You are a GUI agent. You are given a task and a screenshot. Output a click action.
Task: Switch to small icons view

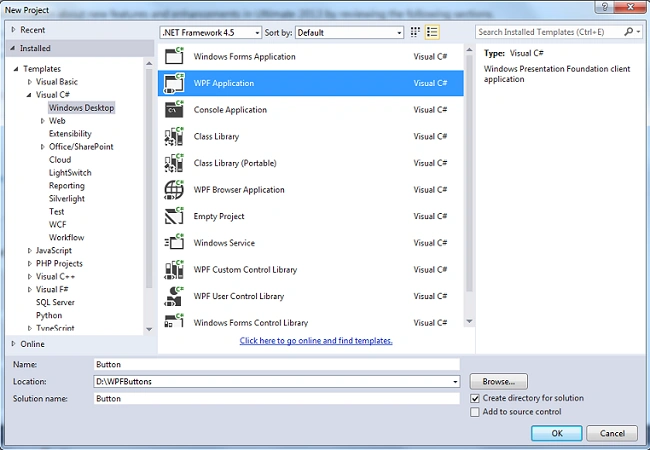[x=415, y=32]
